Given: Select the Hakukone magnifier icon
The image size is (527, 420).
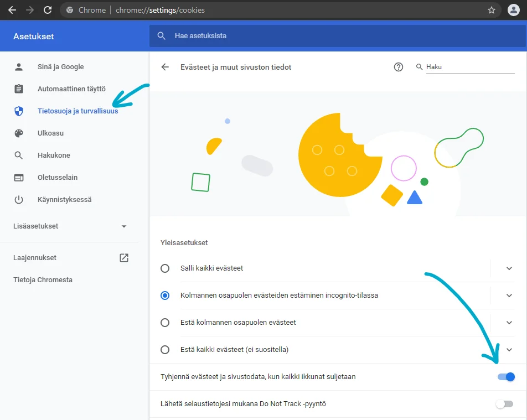Looking at the screenshot, I should 19,155.
